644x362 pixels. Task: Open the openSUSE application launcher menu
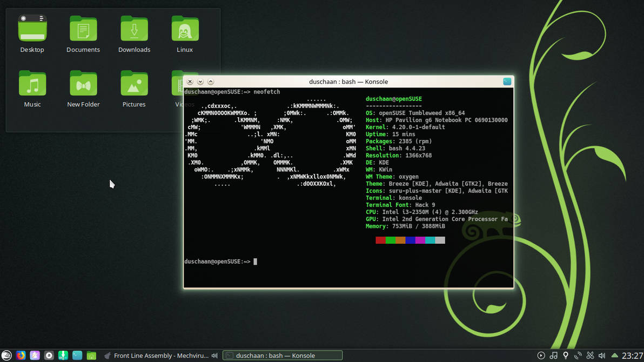pos(6,356)
